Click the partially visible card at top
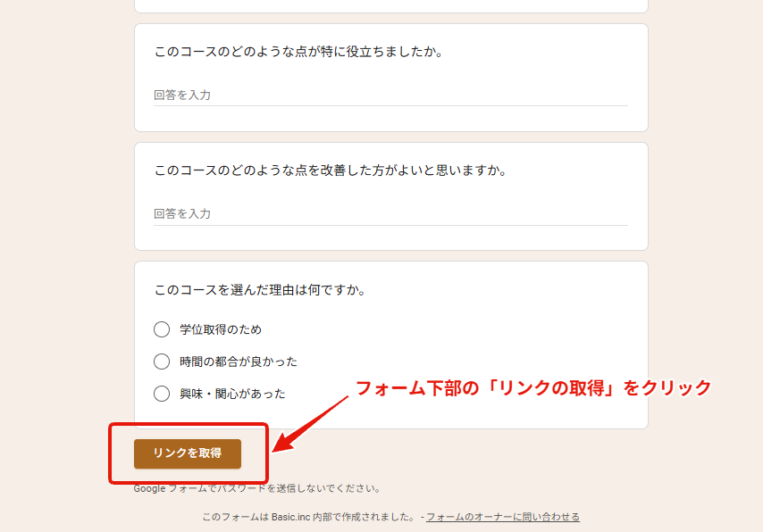This screenshot has height=532, width=763. (390, 5)
